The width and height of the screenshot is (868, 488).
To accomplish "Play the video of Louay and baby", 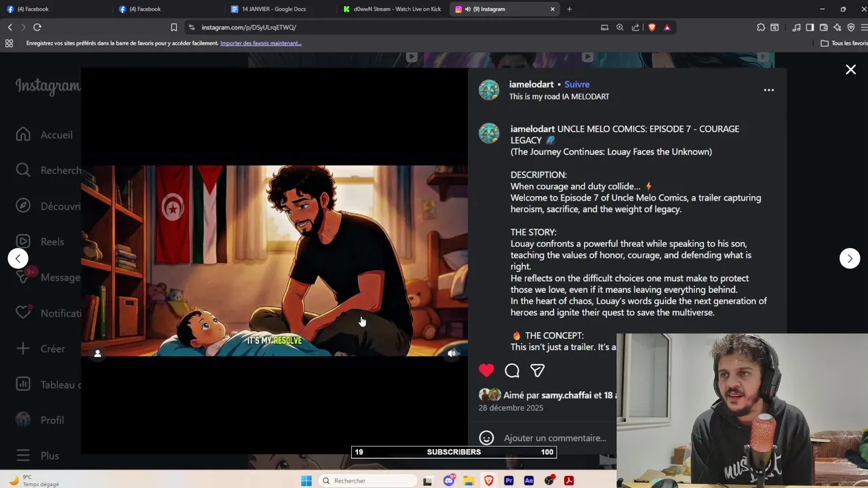I will click(274, 261).
